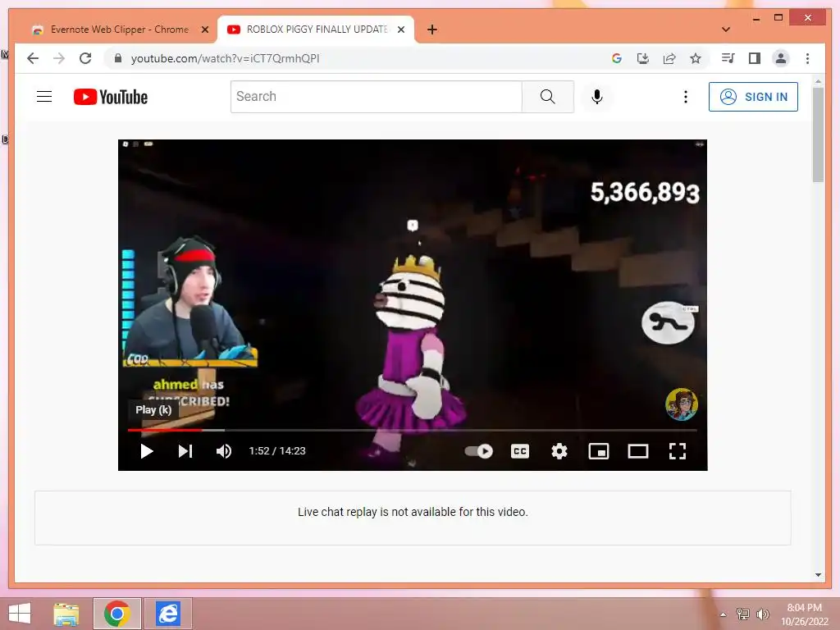Click the channel watermark avatar in video
This screenshot has height=630, width=840.
point(682,404)
